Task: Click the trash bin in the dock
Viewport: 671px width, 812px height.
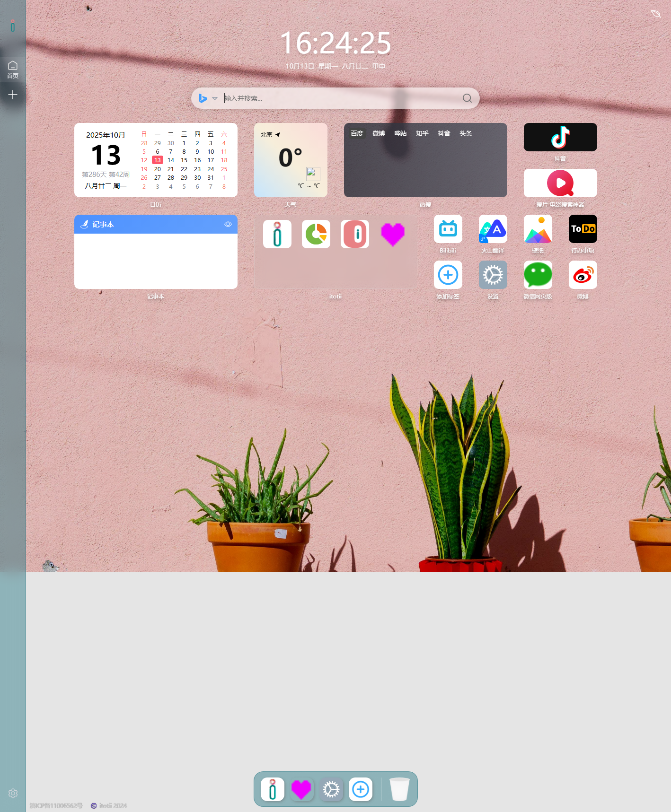Action: pyautogui.click(x=399, y=789)
